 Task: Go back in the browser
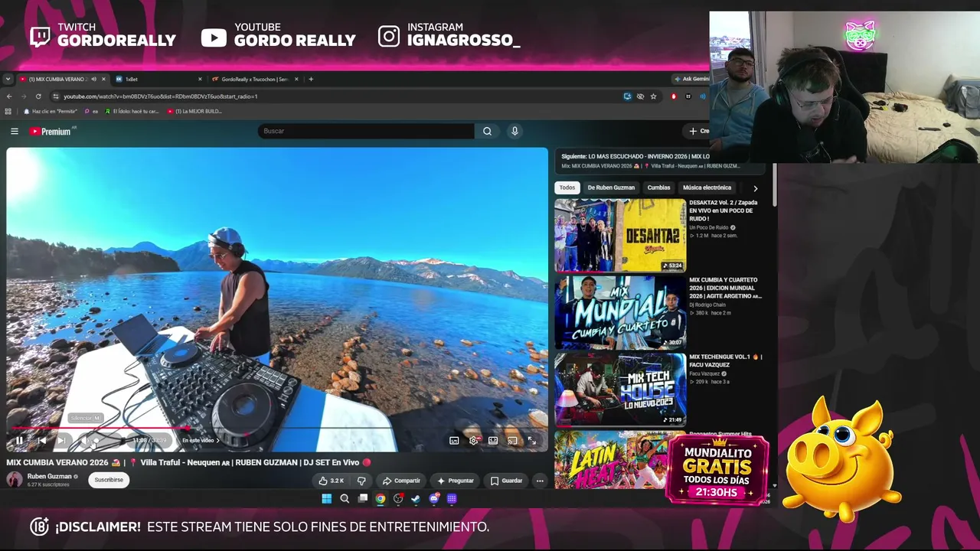[9, 96]
